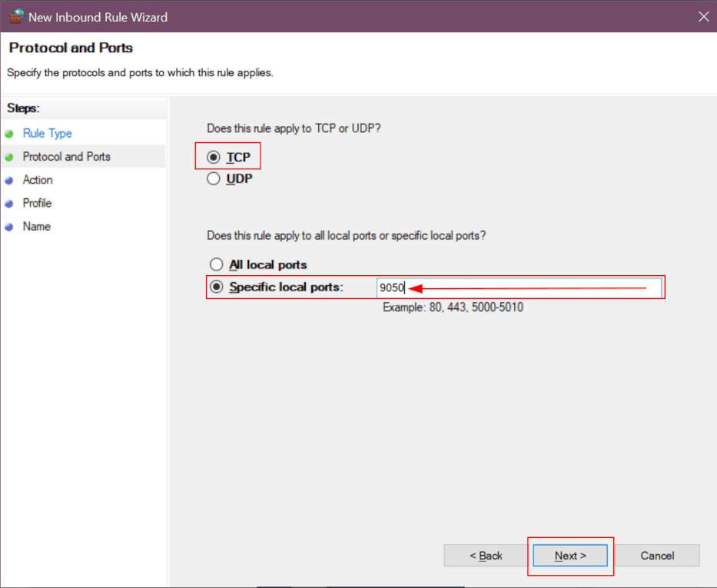The width and height of the screenshot is (717, 588).
Task: Close the wizard window
Action: pyautogui.click(x=704, y=16)
